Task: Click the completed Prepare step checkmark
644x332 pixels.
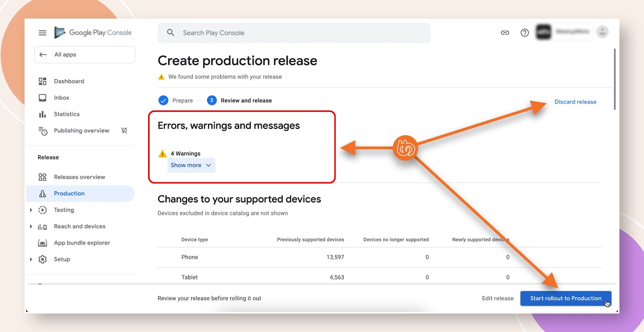Action: (x=163, y=101)
